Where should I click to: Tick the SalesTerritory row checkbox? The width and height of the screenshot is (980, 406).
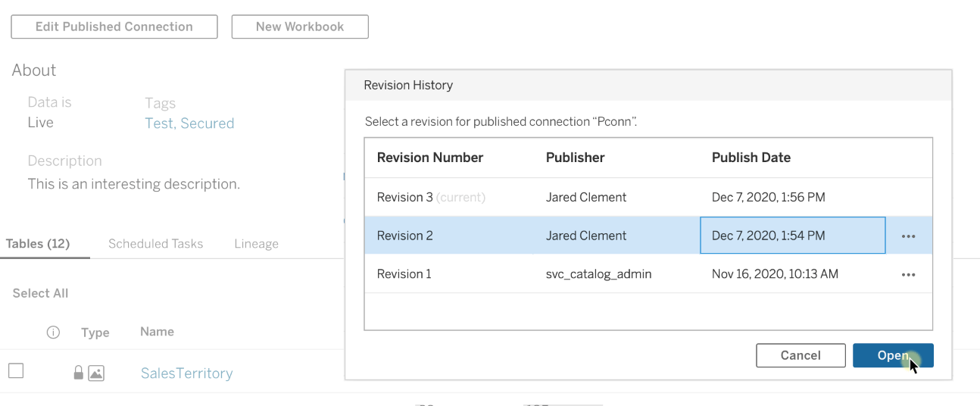pyautogui.click(x=16, y=371)
